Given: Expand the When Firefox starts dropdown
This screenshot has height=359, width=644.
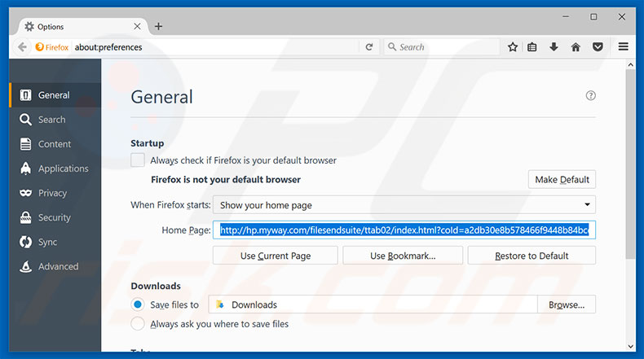Looking at the screenshot, I should tap(404, 204).
